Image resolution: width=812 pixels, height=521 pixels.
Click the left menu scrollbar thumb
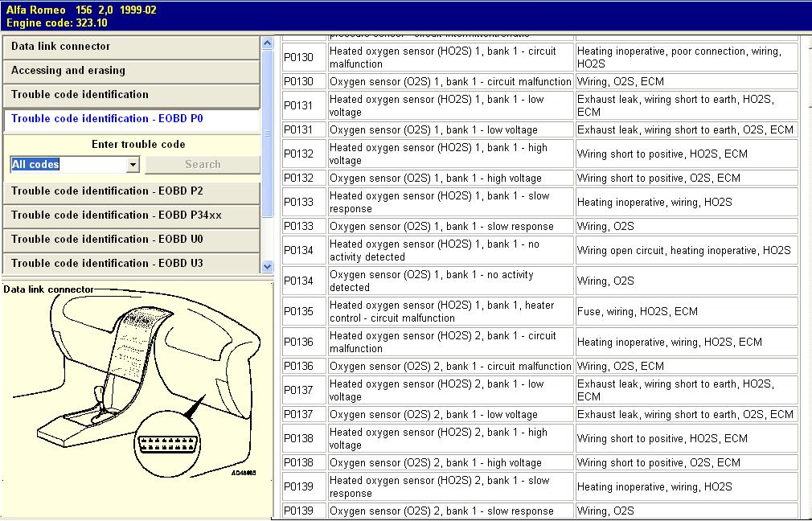[x=268, y=129]
